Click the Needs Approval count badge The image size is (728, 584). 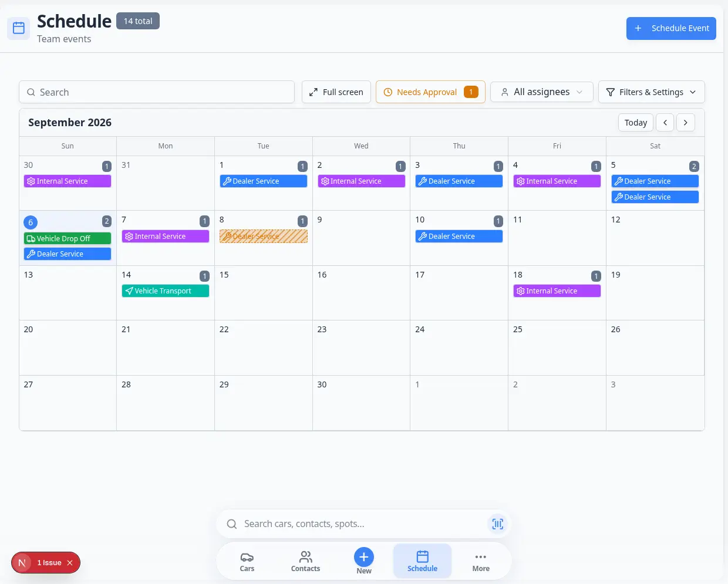pyautogui.click(x=471, y=92)
